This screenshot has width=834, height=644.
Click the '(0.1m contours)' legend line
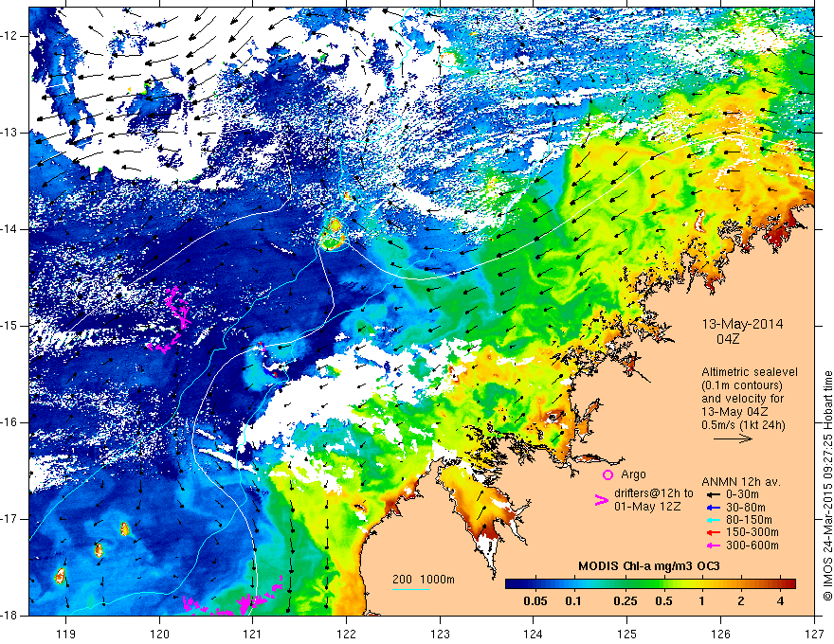tap(742, 385)
